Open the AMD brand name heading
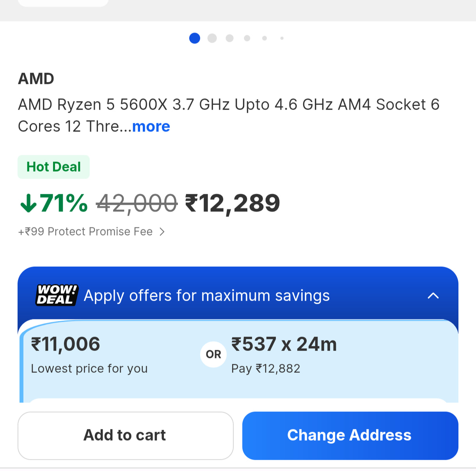 pos(36,79)
